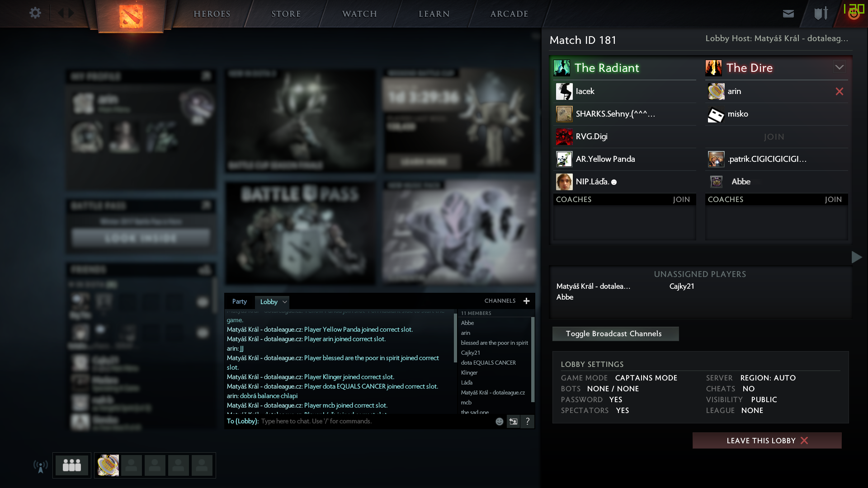Click LEAVE THIS LOBBY button

[x=767, y=441]
